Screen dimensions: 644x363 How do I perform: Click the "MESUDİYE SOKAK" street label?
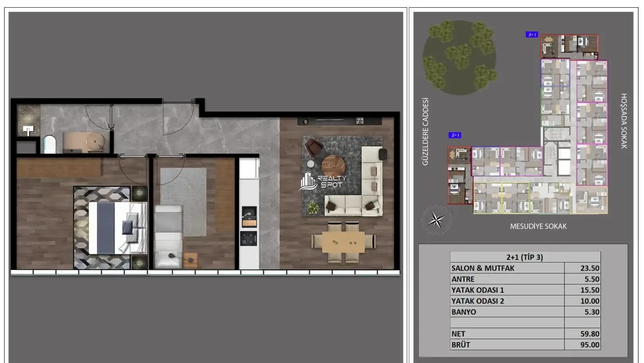[538, 226]
